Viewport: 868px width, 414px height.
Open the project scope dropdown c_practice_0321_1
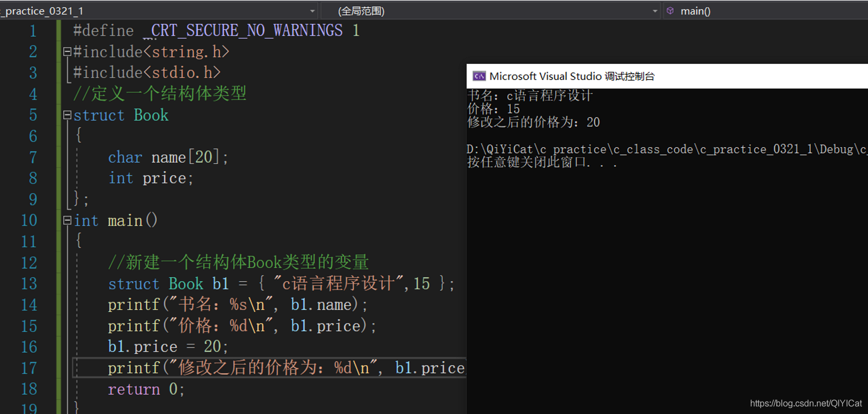tap(158, 11)
